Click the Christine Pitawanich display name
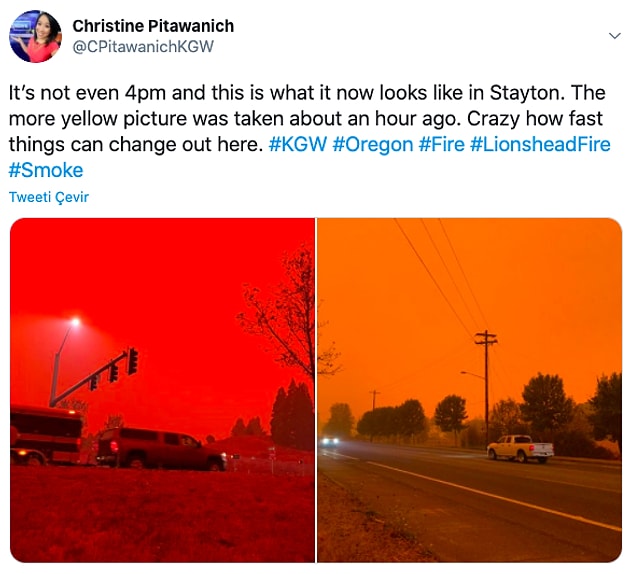Viewport: 635px width, 574px height. pyautogui.click(x=153, y=26)
